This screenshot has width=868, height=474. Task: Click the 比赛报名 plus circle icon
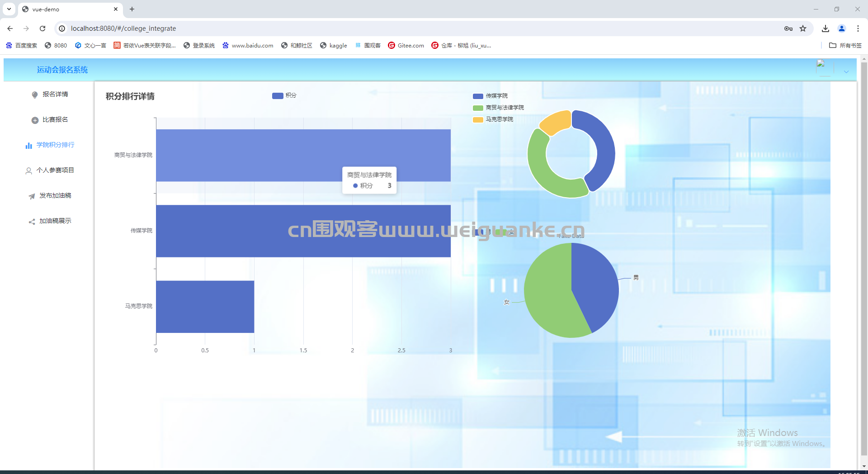(x=35, y=120)
